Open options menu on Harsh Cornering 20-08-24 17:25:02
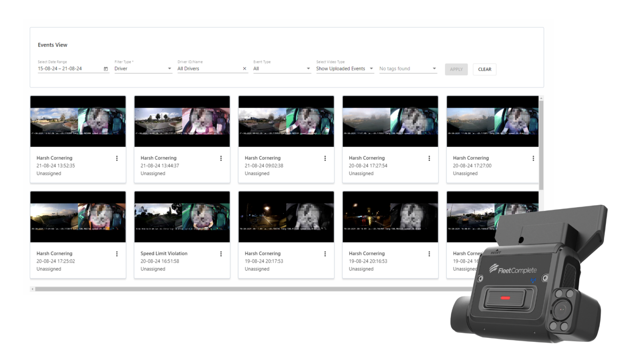The image size is (644, 362). click(x=117, y=254)
